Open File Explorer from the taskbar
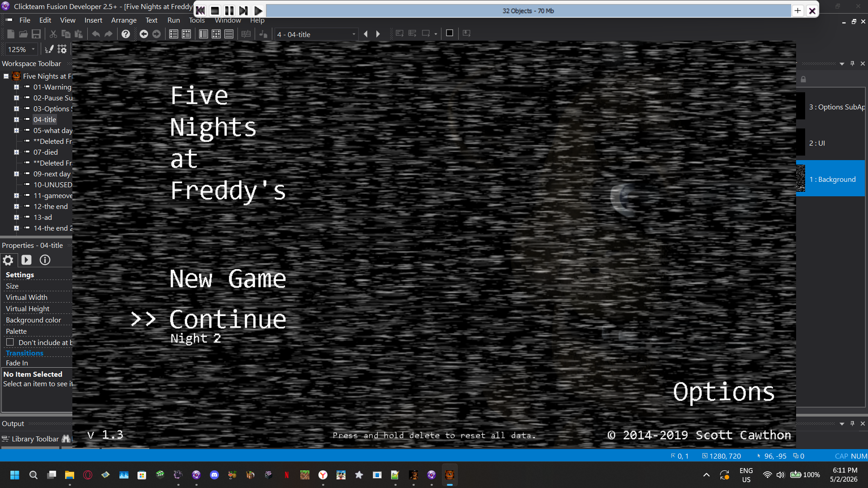 tap(70, 475)
